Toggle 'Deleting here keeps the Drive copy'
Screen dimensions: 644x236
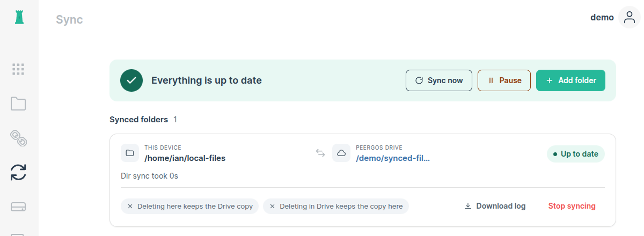[190, 206]
